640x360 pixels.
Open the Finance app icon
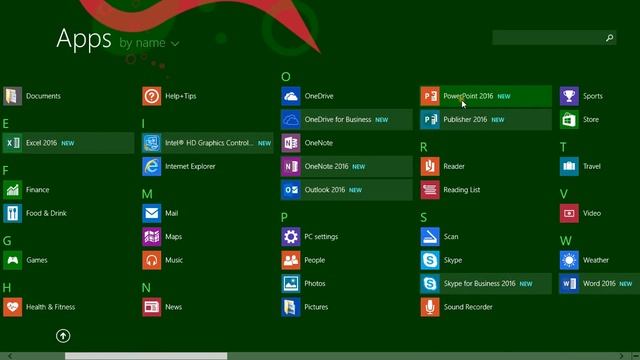[x=12, y=190]
